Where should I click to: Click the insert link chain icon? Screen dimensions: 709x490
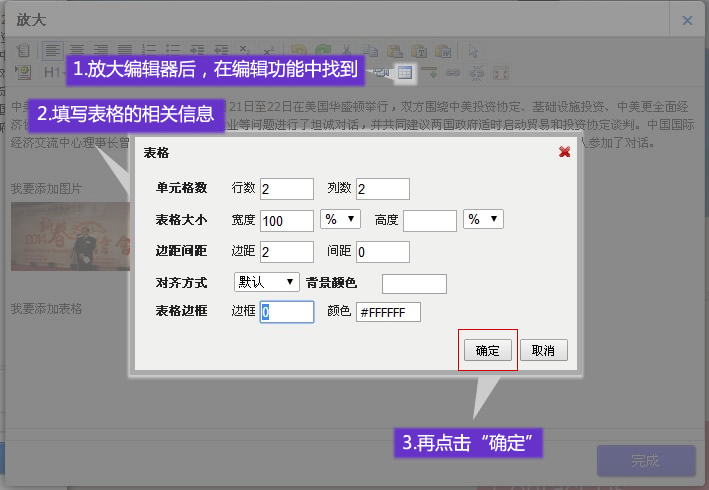coord(453,72)
